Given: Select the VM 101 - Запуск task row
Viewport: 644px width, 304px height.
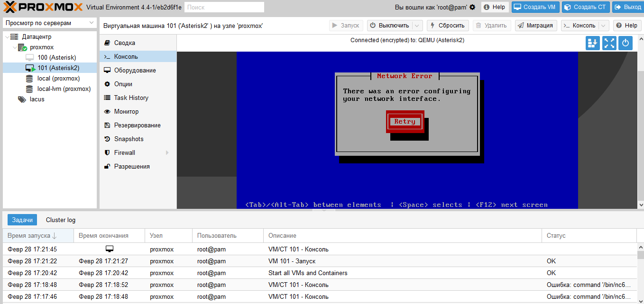Looking at the screenshot, I should [x=320, y=261].
